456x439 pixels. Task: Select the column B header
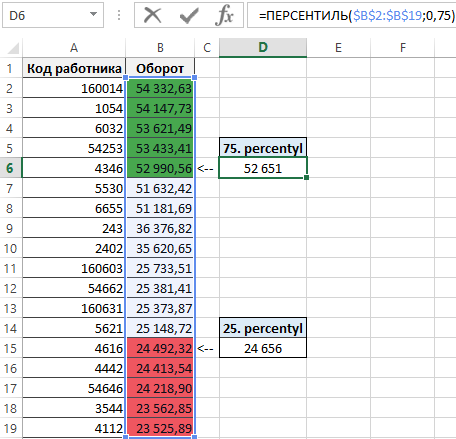160,48
